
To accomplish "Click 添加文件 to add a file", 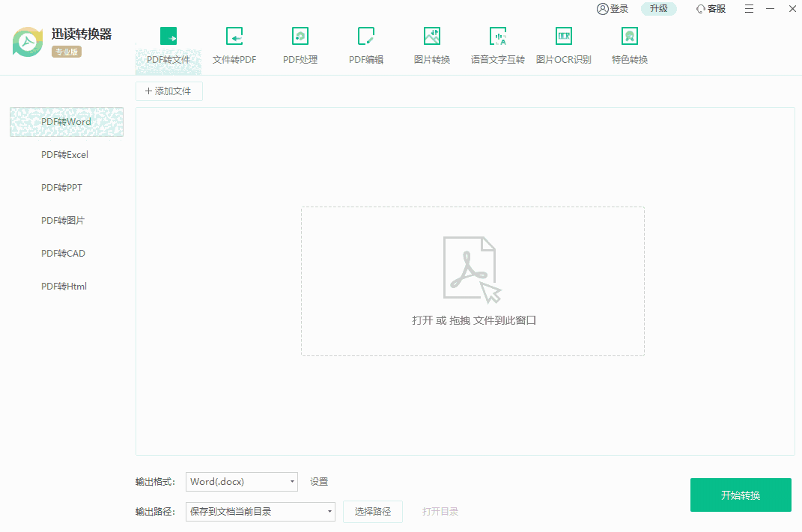I will pyautogui.click(x=168, y=91).
